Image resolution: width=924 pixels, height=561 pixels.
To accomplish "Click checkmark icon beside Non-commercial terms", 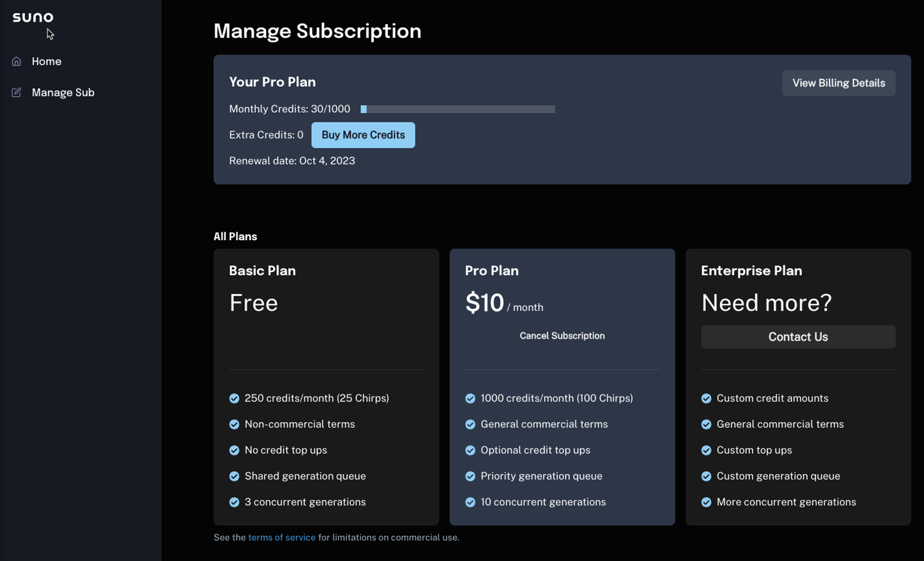I will click(234, 424).
